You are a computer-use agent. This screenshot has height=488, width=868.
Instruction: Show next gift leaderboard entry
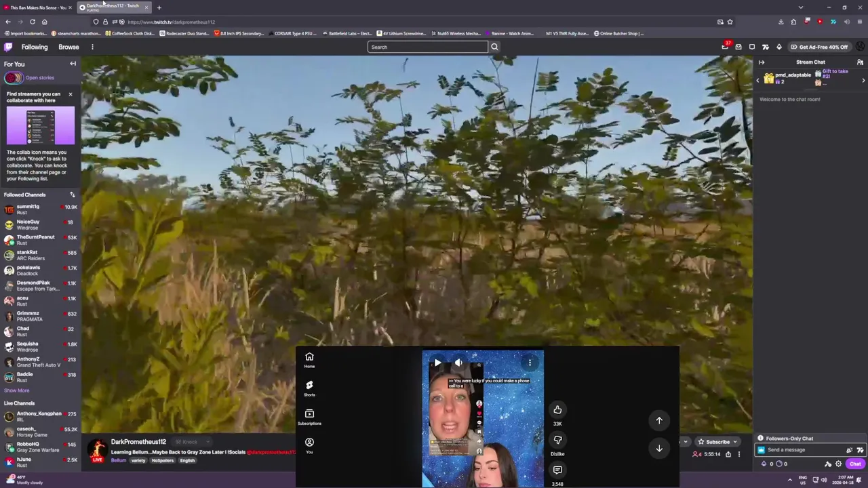click(863, 80)
